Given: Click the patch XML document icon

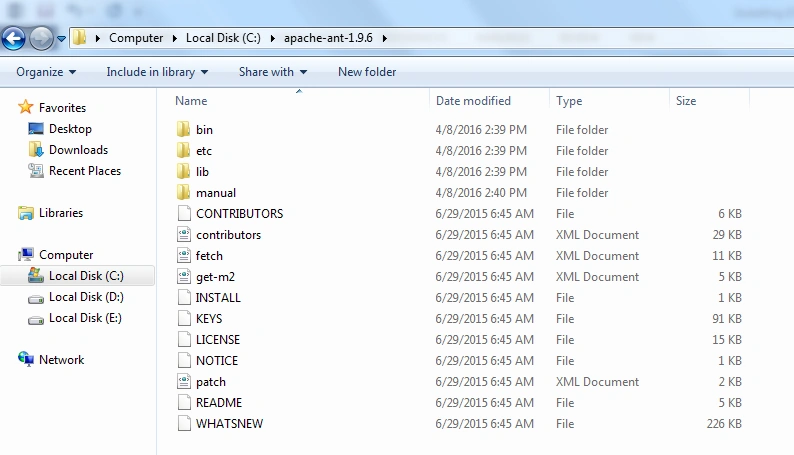Looking at the screenshot, I should [184, 382].
